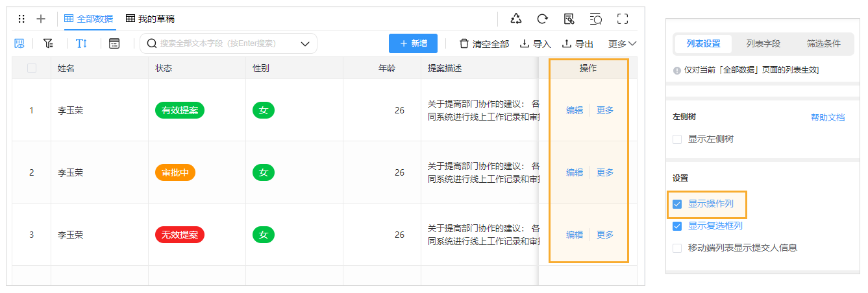868x293 pixels.
Task: Click the orange 审批中 status tag
Action: (175, 172)
